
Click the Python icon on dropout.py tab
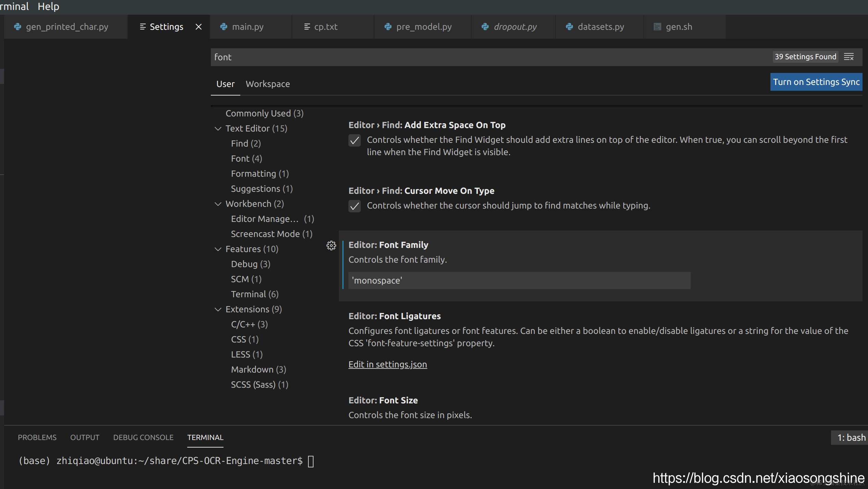(x=485, y=27)
